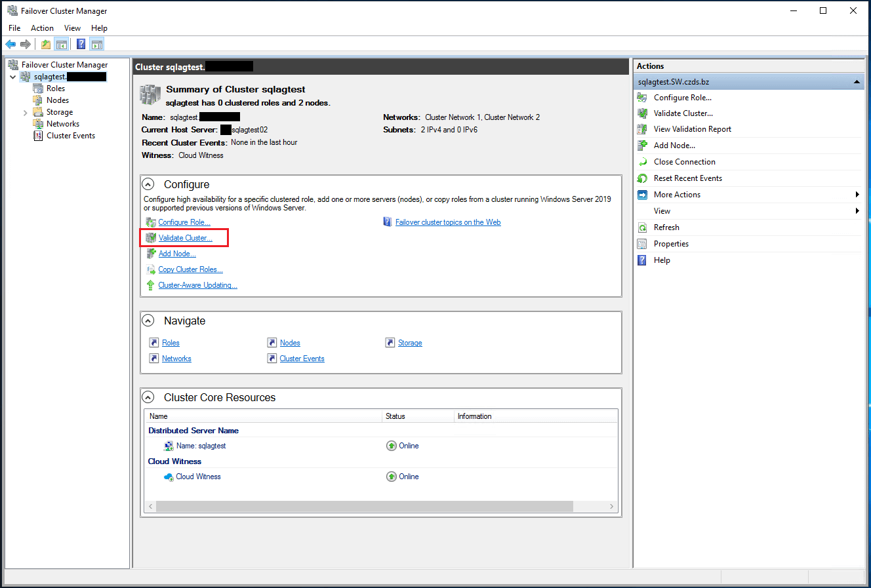Click Configure Role text in the Actions pane
Image resolution: width=871 pixels, height=588 pixels.
tap(683, 98)
